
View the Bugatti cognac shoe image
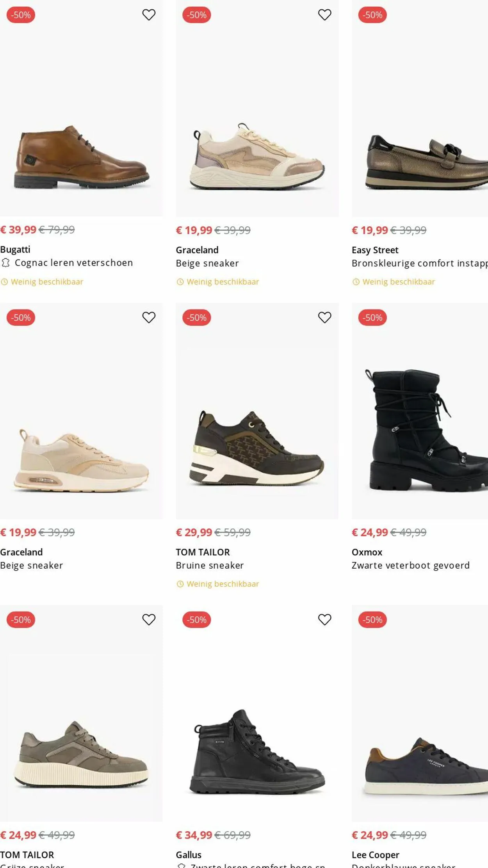point(81,156)
